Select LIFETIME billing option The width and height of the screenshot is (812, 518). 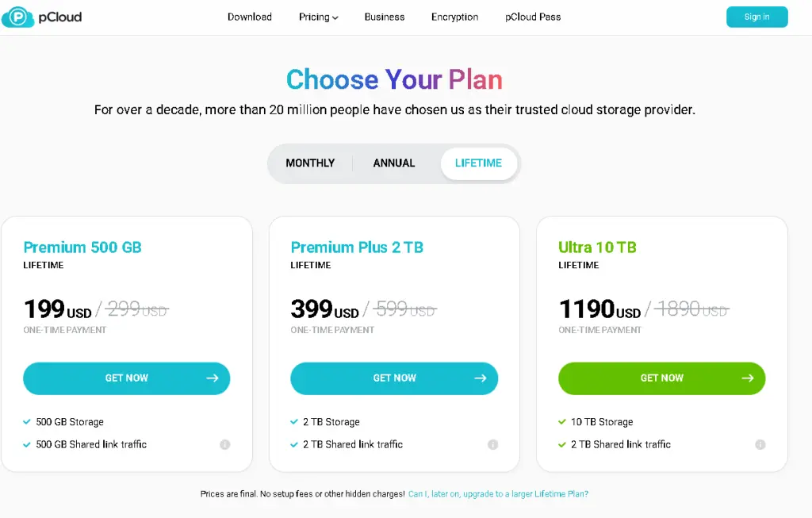(478, 163)
